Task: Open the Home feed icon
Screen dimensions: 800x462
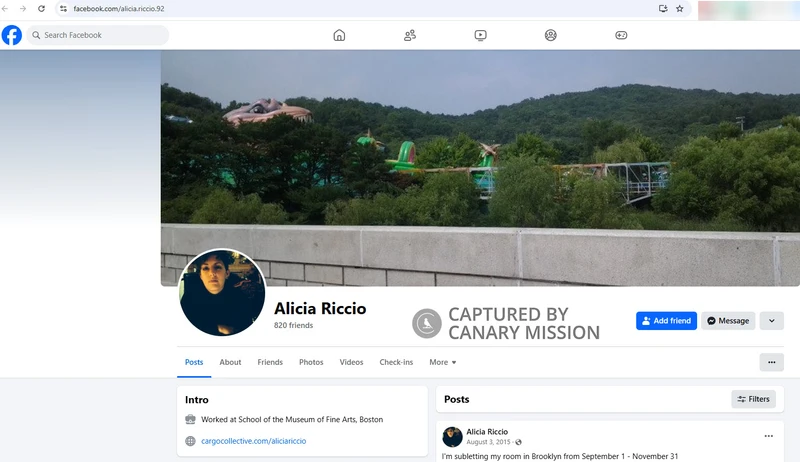Action: [x=339, y=35]
